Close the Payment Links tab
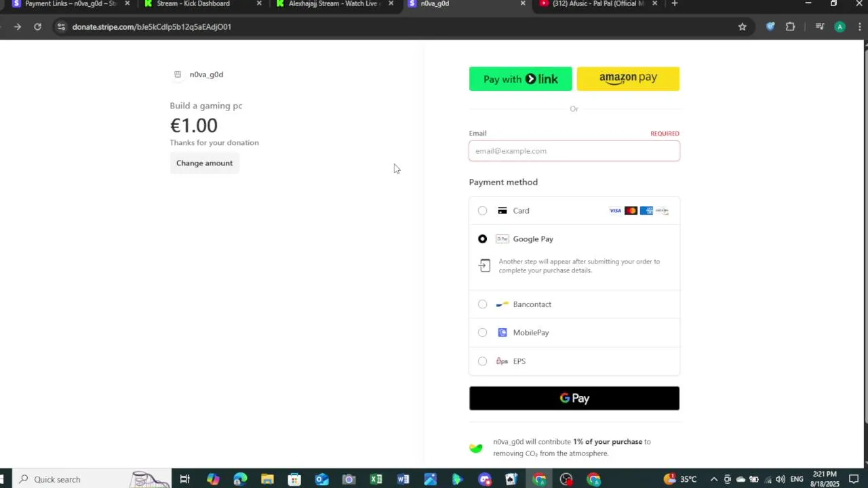This screenshot has width=868, height=488. pos(127,3)
